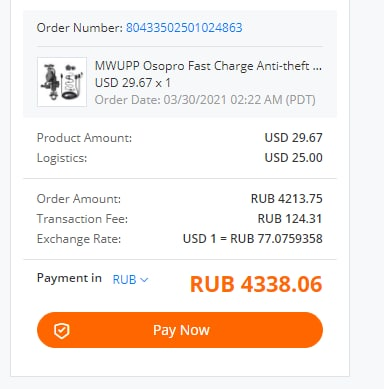
Task: Click the Order Amount RUB 4213.75 value
Action: click(287, 199)
